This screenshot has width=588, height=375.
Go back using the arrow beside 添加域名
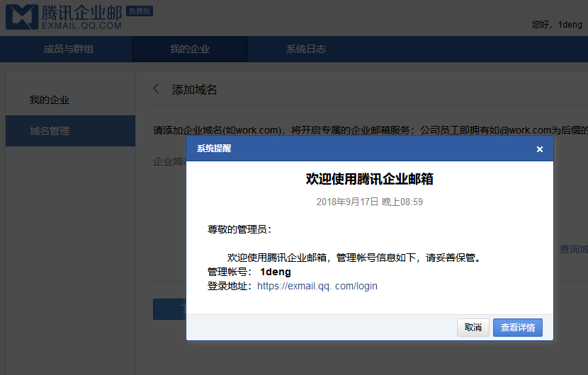pyautogui.click(x=156, y=88)
